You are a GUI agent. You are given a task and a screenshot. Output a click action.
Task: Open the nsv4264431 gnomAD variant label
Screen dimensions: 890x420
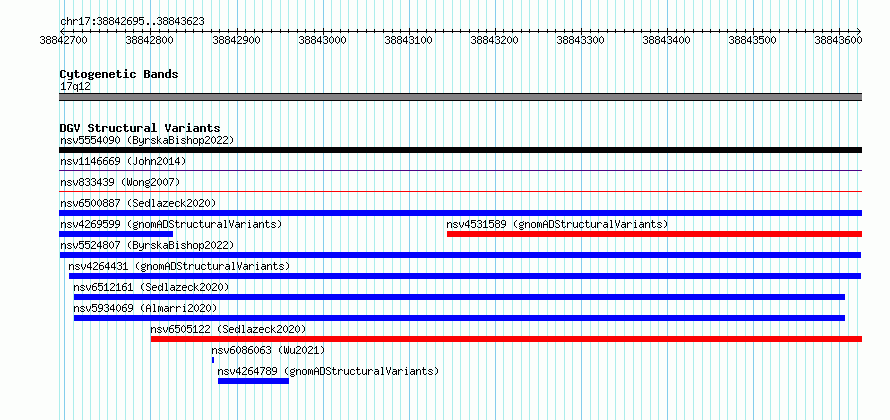[x=179, y=266]
